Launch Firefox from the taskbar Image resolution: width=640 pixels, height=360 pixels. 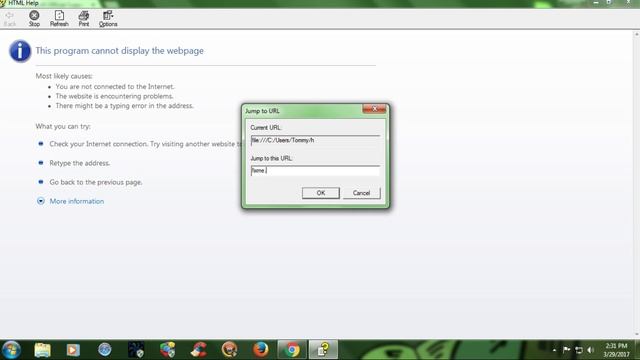[260, 350]
